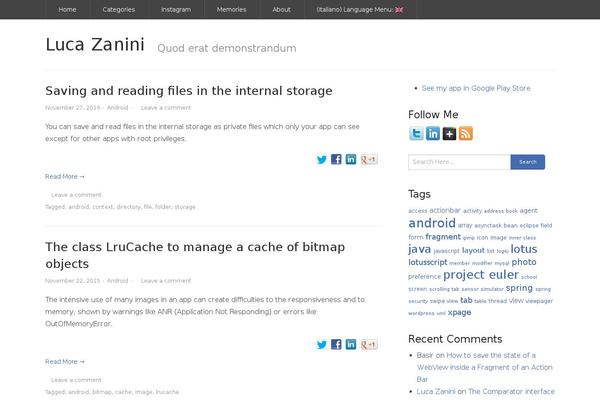The width and height of the screenshot is (600, 400).
Task: Open the RSS feed icon
Action: [x=466, y=134]
